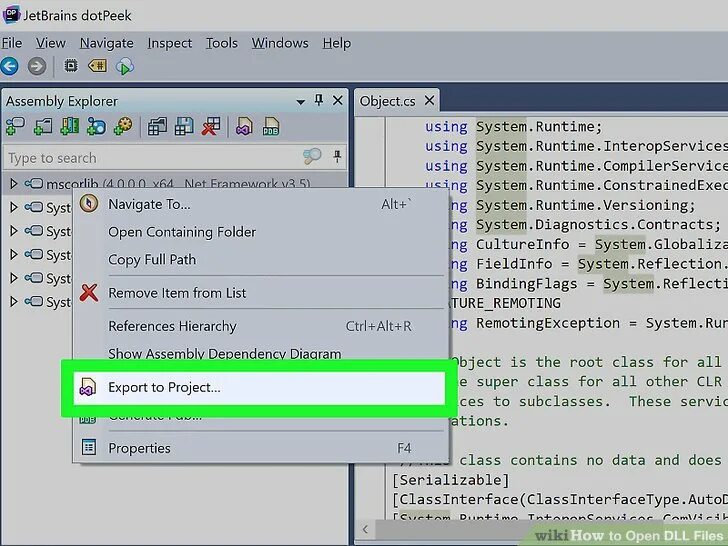Open the File menu
728x546 pixels.
click(12, 43)
